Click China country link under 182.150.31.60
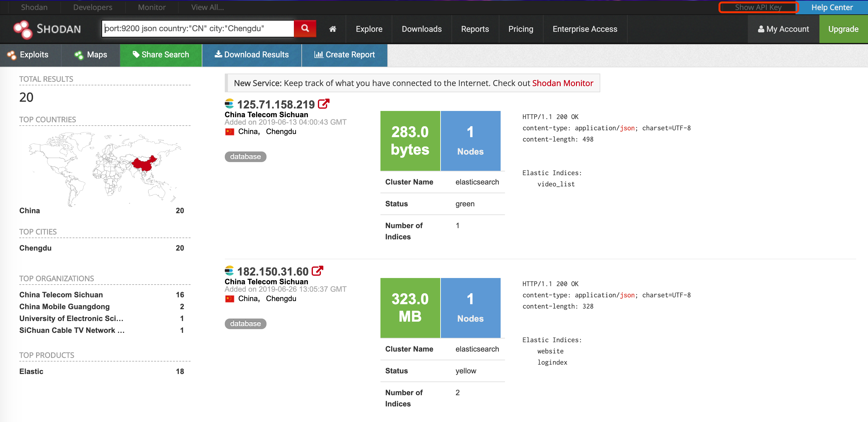868x422 pixels. click(x=249, y=299)
